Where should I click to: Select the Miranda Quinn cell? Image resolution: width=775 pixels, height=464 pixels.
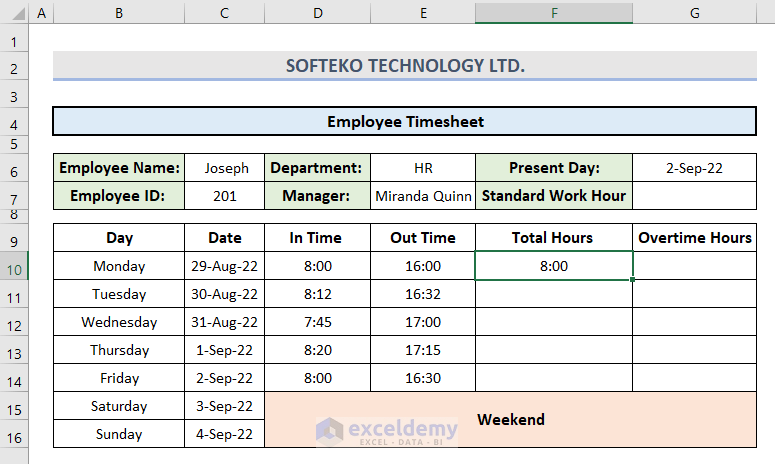(x=423, y=196)
